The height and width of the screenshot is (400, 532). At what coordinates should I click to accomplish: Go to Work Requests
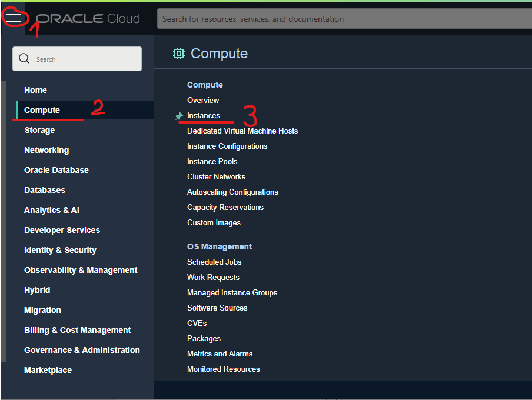click(214, 277)
